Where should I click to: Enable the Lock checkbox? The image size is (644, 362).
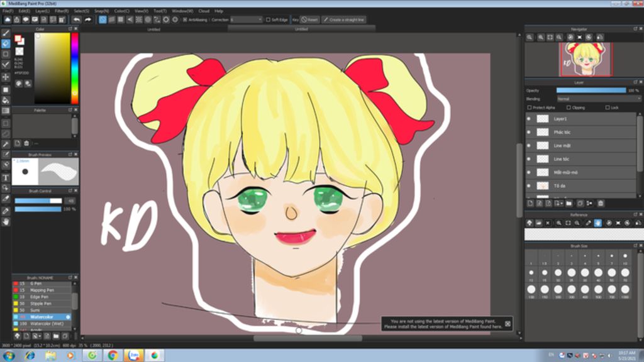tap(608, 107)
